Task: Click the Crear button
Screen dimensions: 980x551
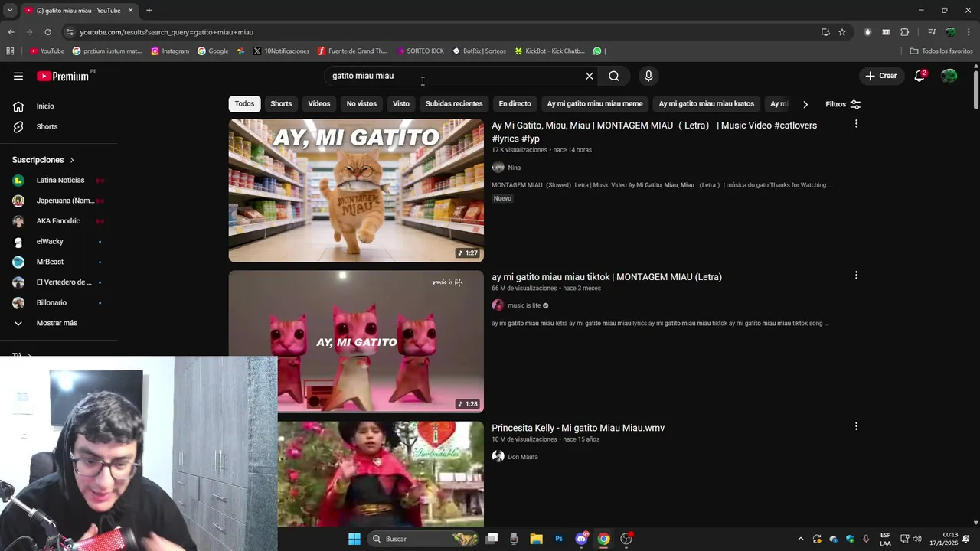Action: click(881, 76)
